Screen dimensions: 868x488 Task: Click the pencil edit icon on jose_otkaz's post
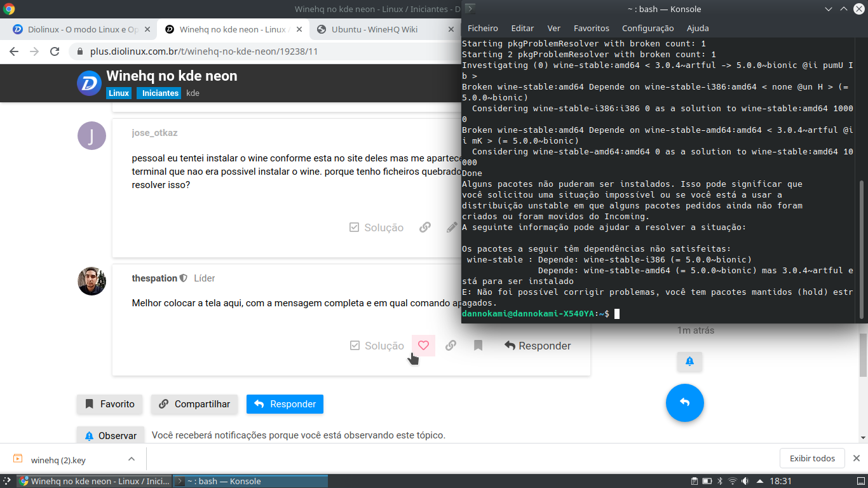(x=452, y=227)
